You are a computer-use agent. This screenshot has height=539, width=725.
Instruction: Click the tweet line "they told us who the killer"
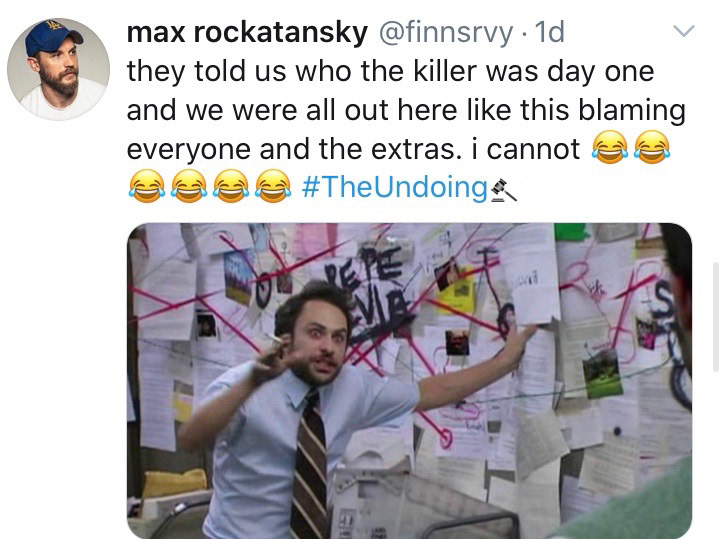[x=390, y=72]
